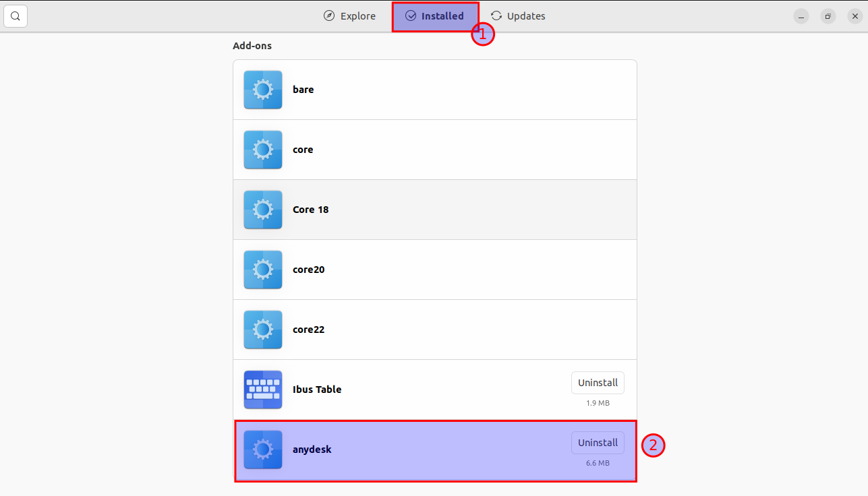Click the core add-on gear icon
This screenshot has height=496, width=868.
(263, 150)
